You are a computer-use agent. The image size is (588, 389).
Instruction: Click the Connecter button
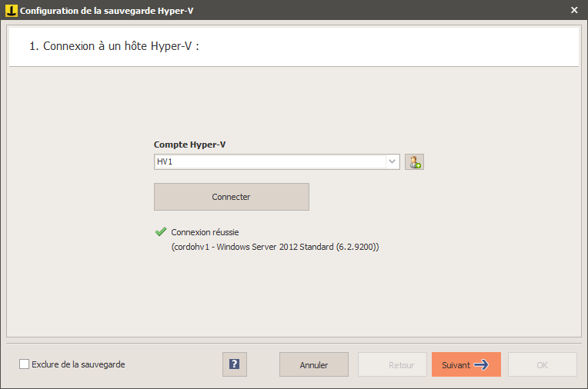pyautogui.click(x=232, y=197)
